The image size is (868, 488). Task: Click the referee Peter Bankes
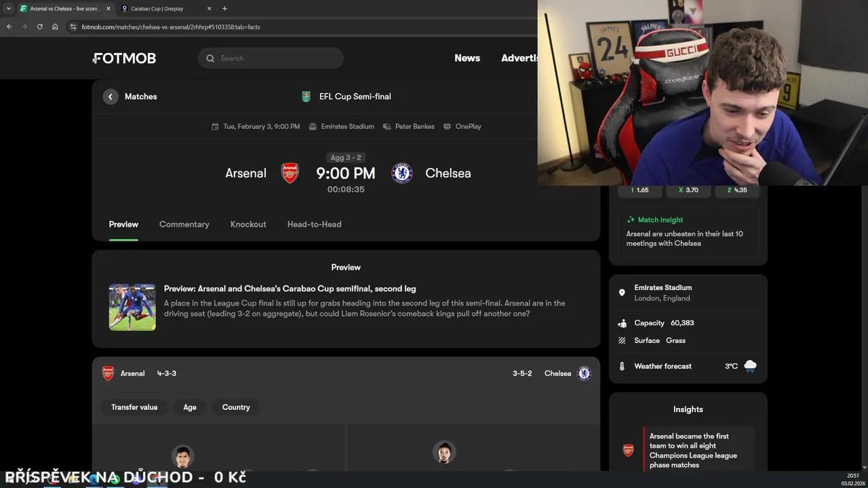(x=415, y=127)
